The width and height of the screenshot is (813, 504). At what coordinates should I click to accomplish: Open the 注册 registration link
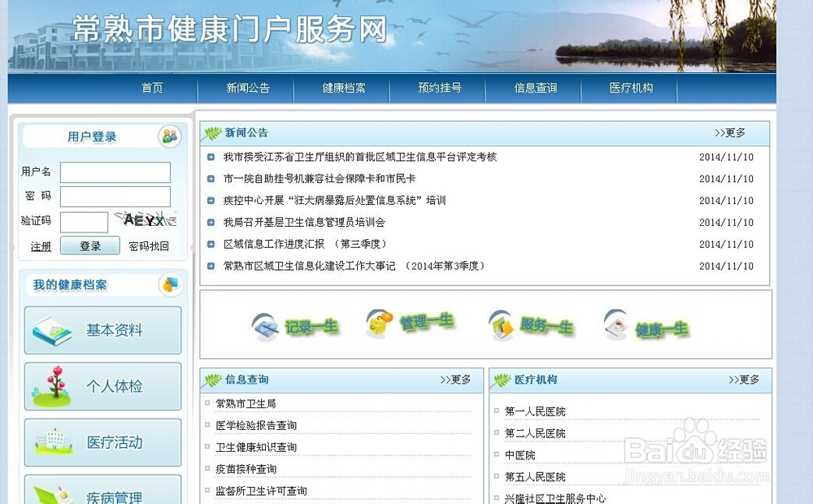click(x=39, y=245)
